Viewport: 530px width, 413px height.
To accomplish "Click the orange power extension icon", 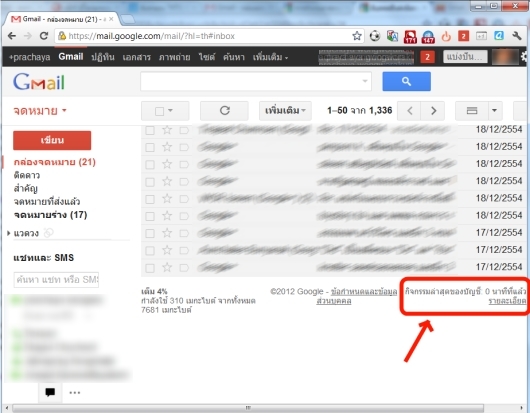I will click(446, 36).
